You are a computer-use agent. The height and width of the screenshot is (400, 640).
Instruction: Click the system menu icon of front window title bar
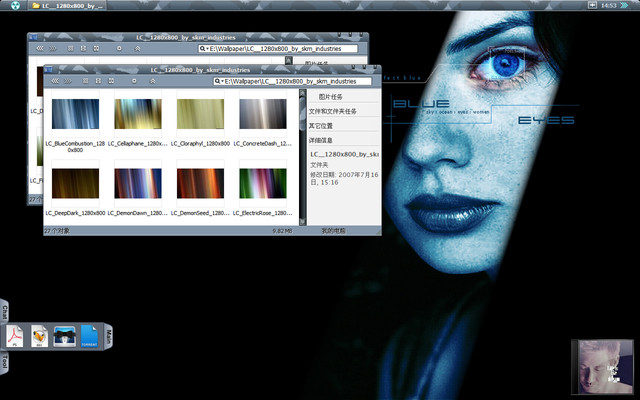tap(48, 69)
